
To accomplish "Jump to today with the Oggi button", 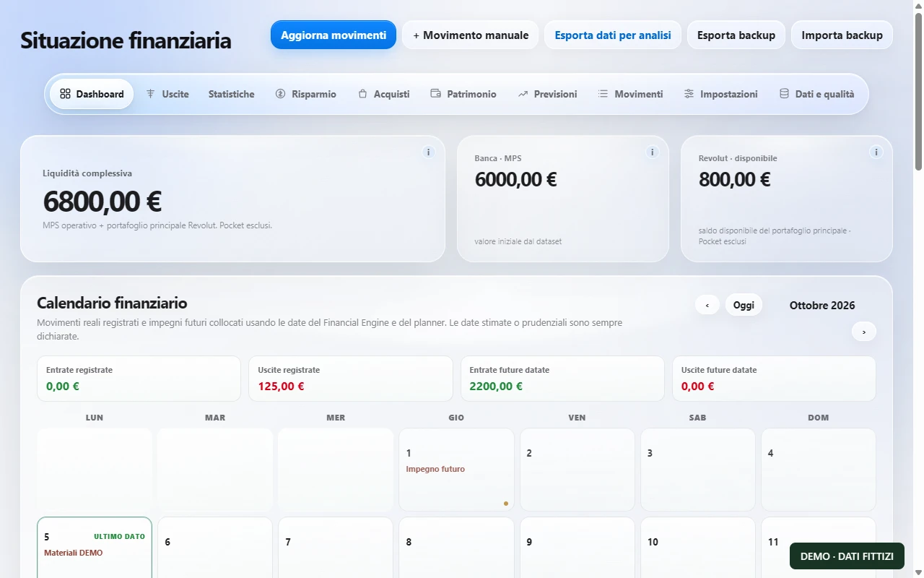I will 744,305.
